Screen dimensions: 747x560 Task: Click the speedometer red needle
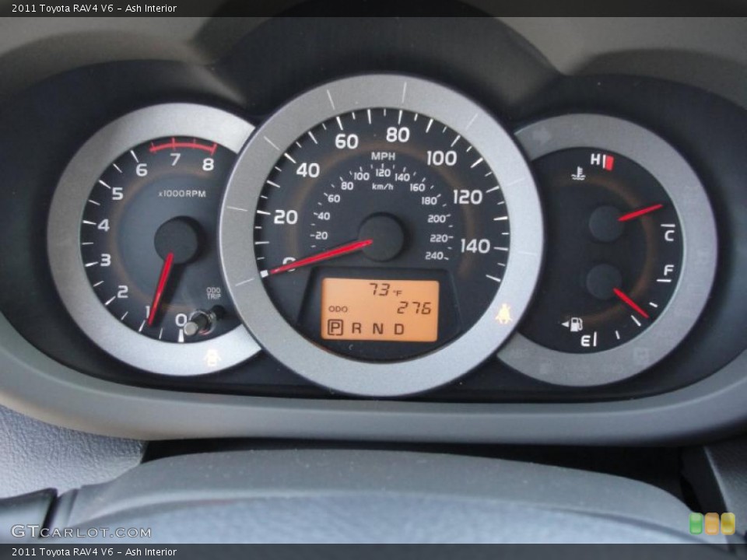[321, 257]
